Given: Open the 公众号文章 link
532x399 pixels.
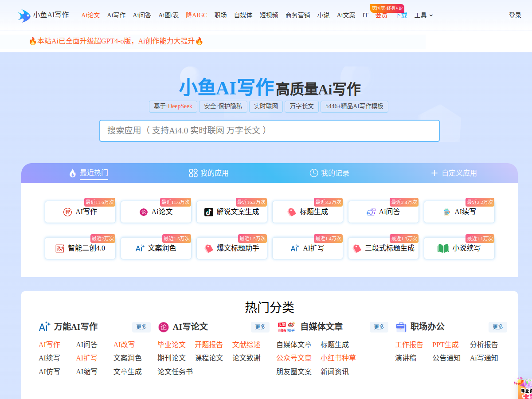Looking at the screenshot, I should pyautogui.click(x=294, y=358).
